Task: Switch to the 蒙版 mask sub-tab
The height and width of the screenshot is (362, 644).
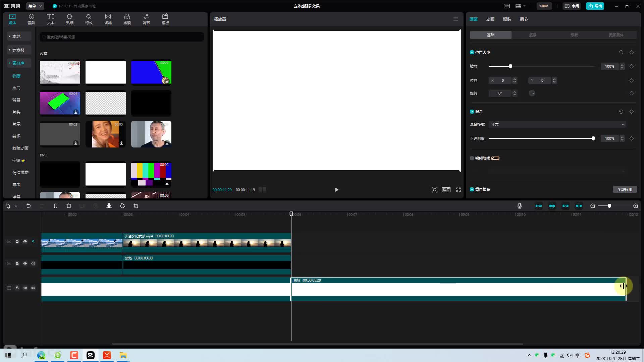Action: pos(574,35)
